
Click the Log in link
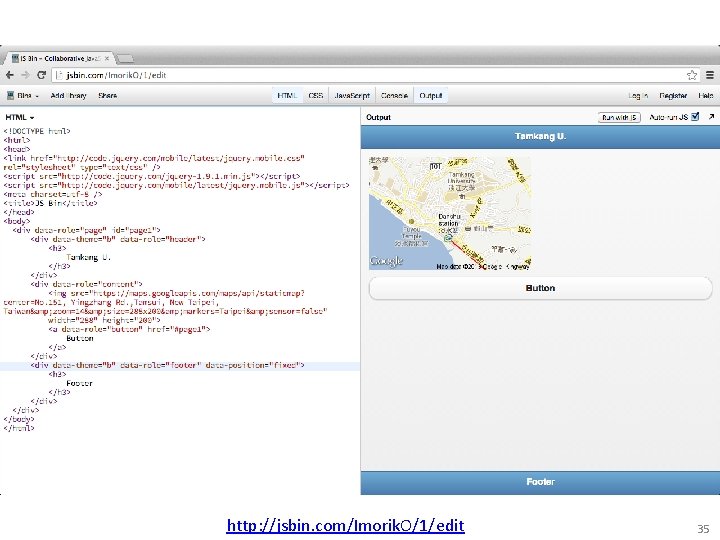pyautogui.click(x=638, y=96)
